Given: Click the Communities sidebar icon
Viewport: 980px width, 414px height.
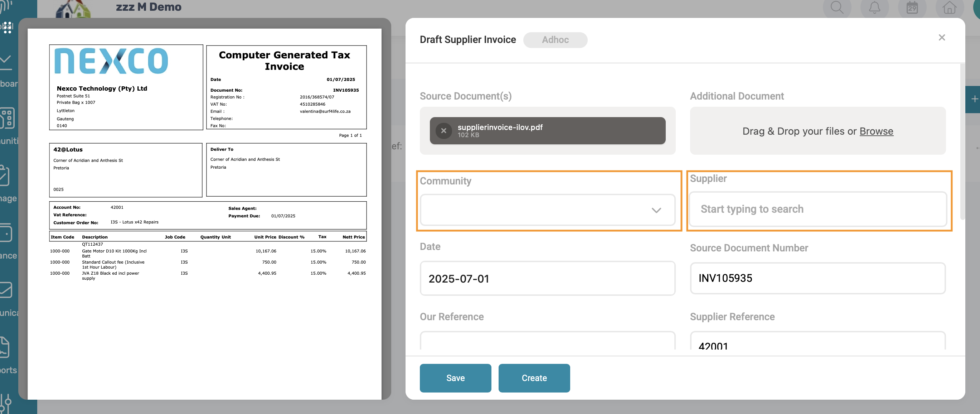Looking at the screenshot, I should (x=8, y=118).
